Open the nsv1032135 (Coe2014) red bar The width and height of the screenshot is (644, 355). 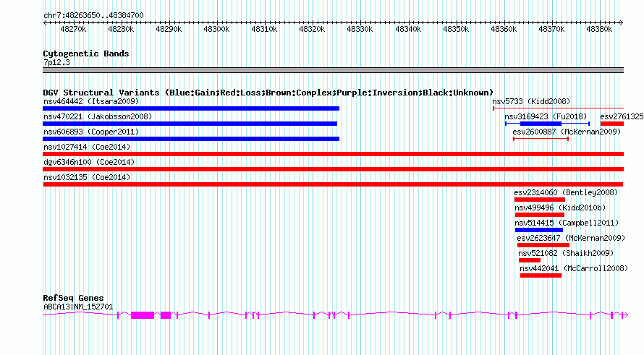pos(333,184)
